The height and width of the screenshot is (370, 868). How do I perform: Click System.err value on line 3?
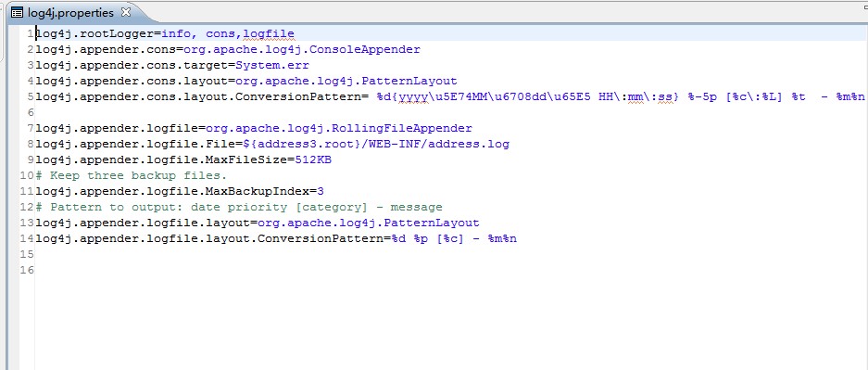272,65
